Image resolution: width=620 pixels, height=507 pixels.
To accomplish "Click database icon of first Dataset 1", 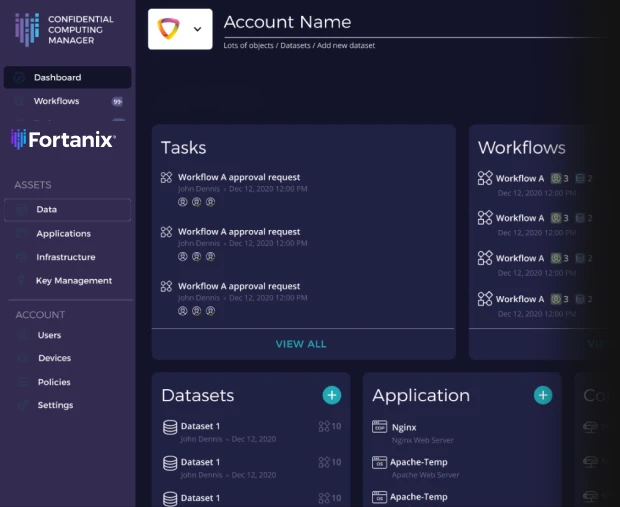I will [x=170, y=428].
